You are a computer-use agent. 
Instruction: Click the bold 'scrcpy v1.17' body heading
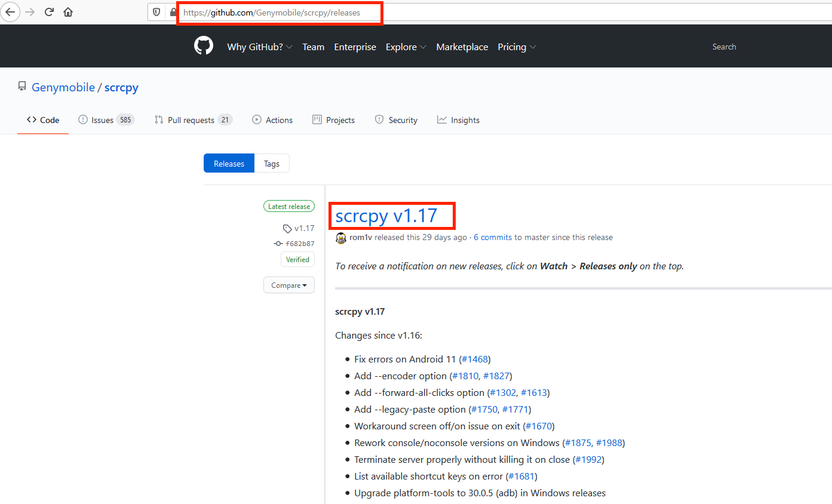pos(360,312)
